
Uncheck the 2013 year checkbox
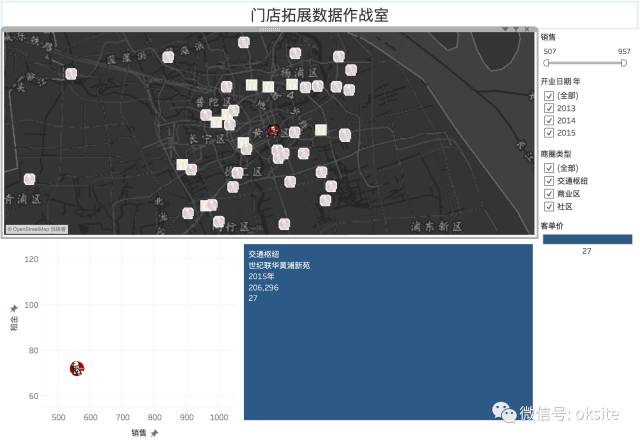pyautogui.click(x=549, y=108)
